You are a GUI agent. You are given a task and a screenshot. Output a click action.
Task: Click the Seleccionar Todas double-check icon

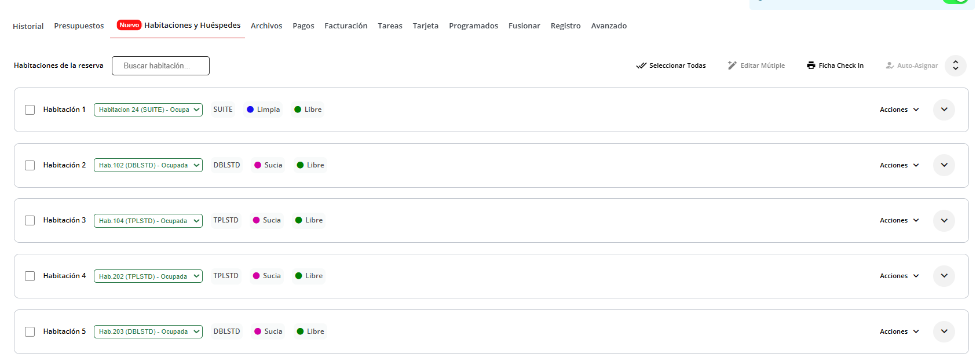[641, 65]
